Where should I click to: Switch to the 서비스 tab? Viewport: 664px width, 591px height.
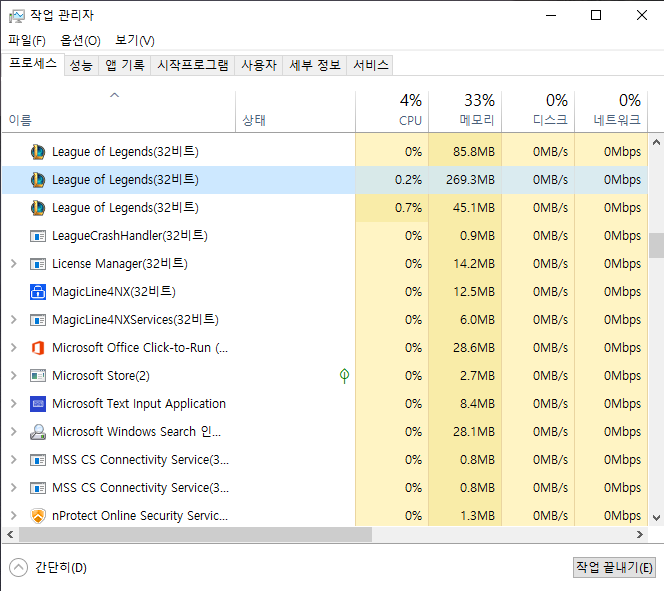pos(371,65)
